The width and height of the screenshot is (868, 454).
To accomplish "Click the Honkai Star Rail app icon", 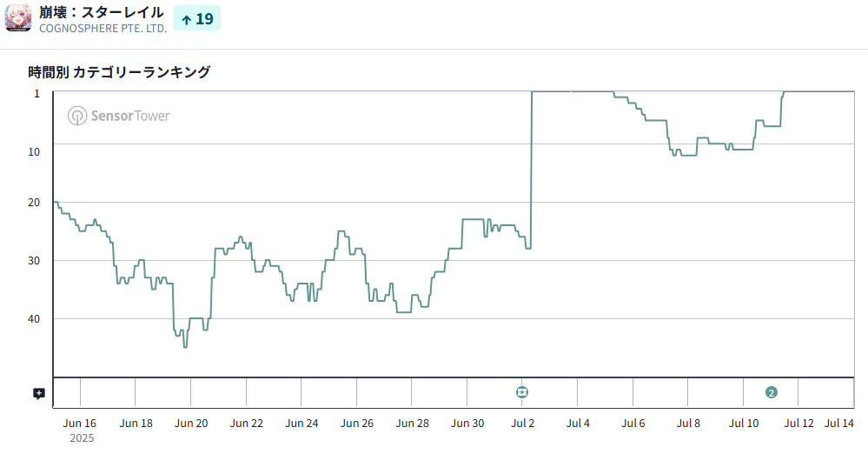I will tap(18, 18).
